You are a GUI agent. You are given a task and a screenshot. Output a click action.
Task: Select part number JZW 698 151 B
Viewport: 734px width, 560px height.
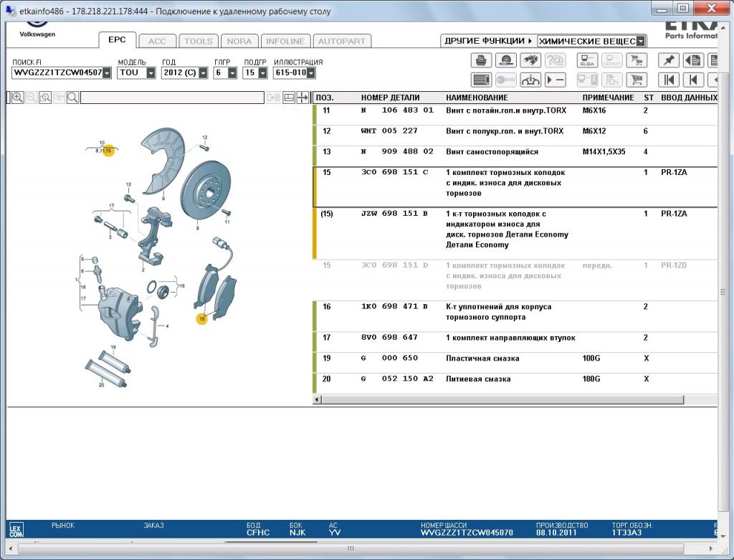pyautogui.click(x=395, y=214)
